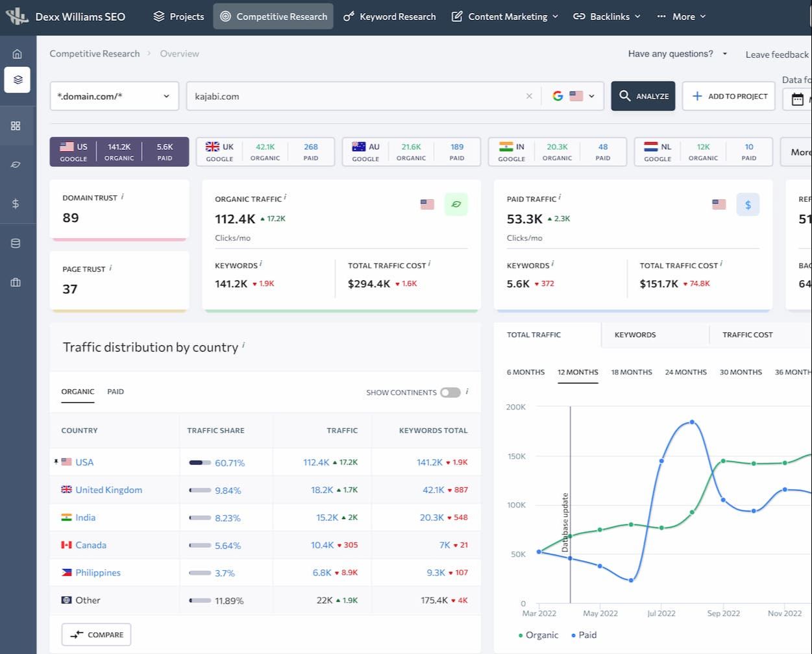812x654 pixels.
Task: Click the calendar icon for data date
Action: (798, 99)
